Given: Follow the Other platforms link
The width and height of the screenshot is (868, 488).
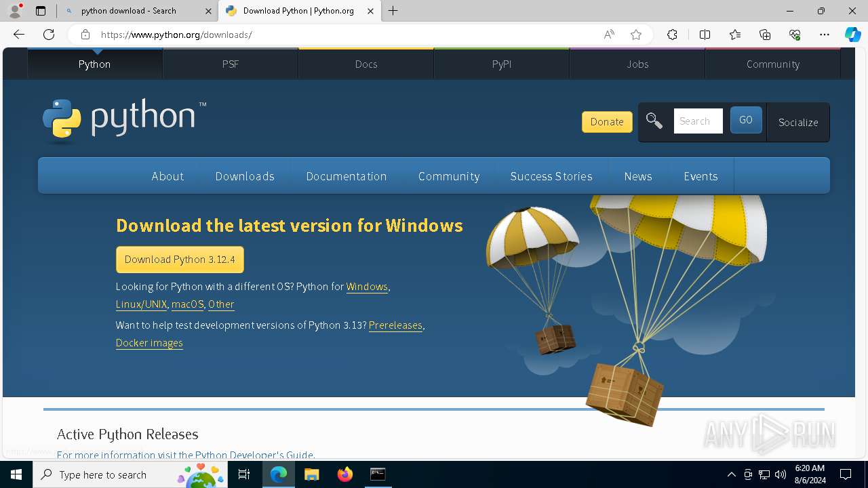Looking at the screenshot, I should pyautogui.click(x=221, y=304).
